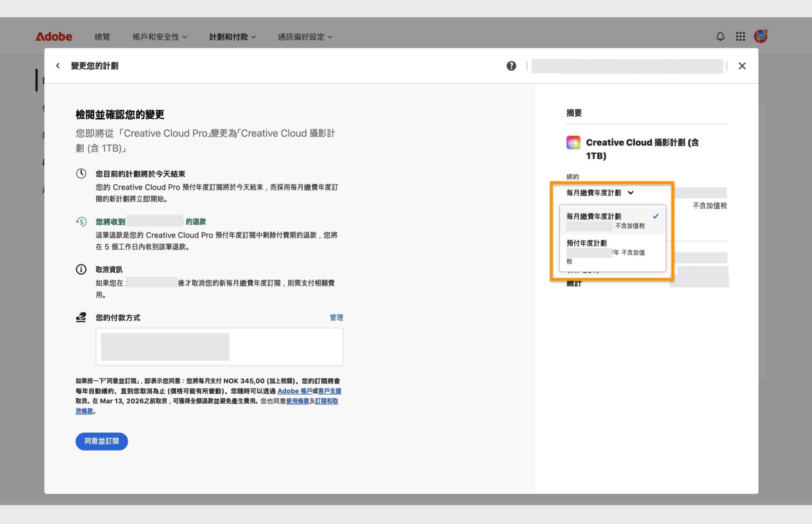Image resolution: width=812 pixels, height=524 pixels.
Task: Open the help question mark icon
Action: 511,66
